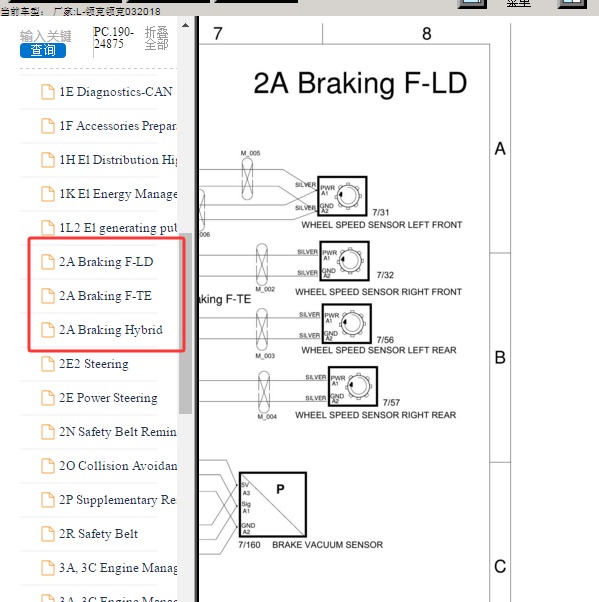Click file icon beside 1H El Distribution
The height and width of the screenshot is (602, 599).
48,160
